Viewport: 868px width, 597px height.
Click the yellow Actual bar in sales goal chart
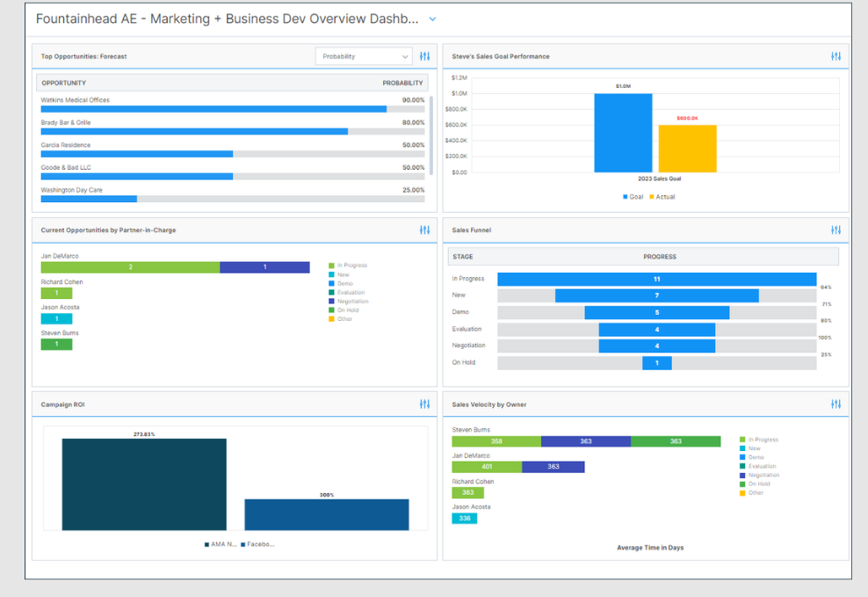pyautogui.click(x=687, y=149)
